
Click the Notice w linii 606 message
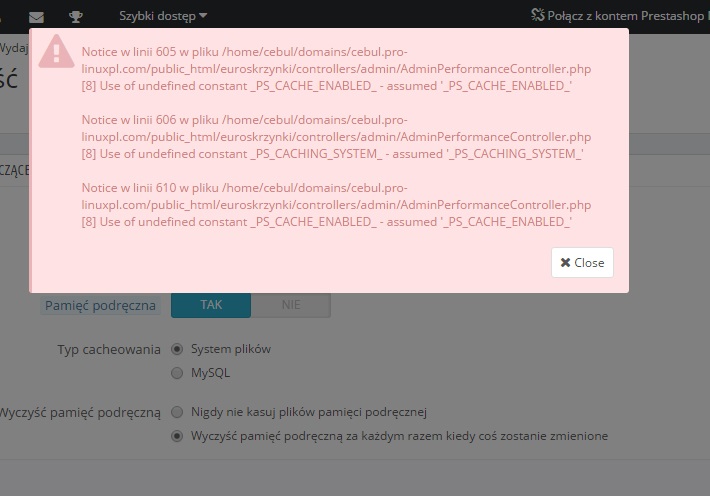point(336,137)
